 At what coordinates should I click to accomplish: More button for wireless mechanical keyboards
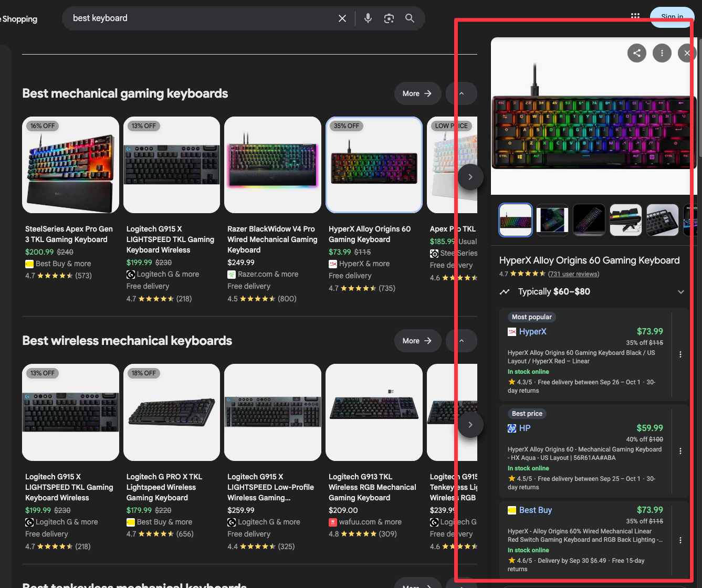coord(417,341)
